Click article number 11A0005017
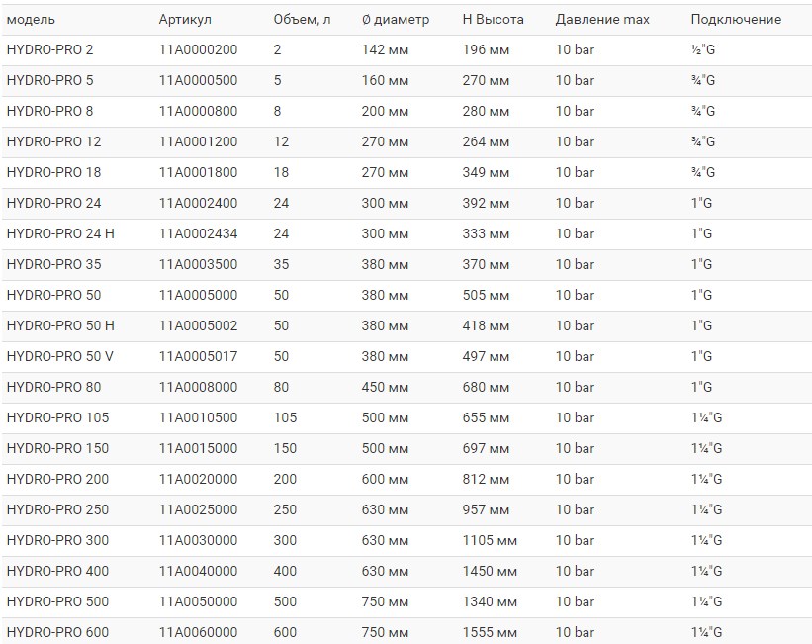This screenshot has height=644, width=812. point(199,356)
